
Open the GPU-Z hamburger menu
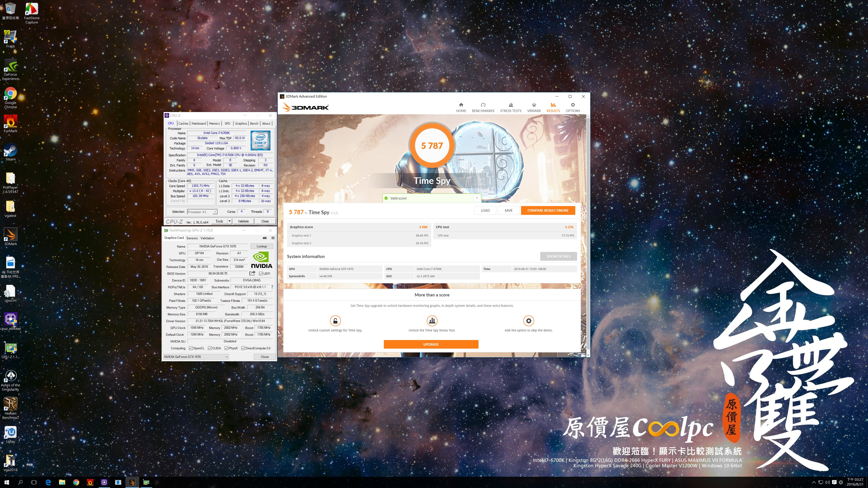(273, 238)
